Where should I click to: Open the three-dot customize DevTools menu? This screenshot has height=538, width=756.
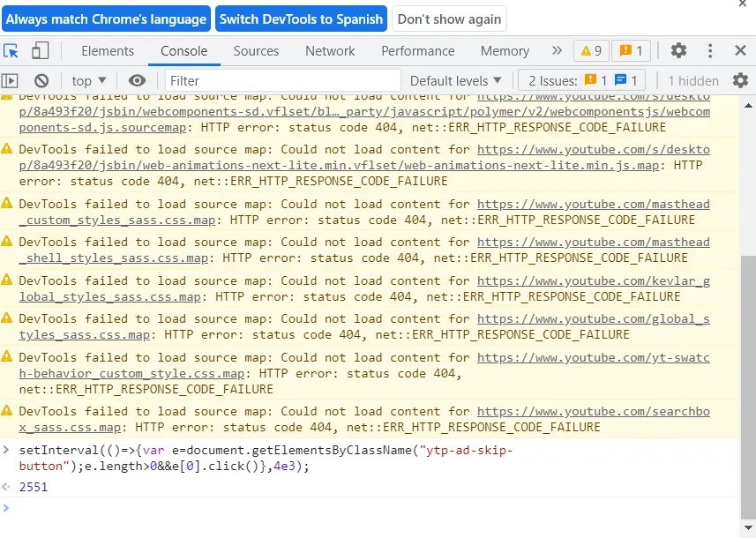pyautogui.click(x=710, y=50)
